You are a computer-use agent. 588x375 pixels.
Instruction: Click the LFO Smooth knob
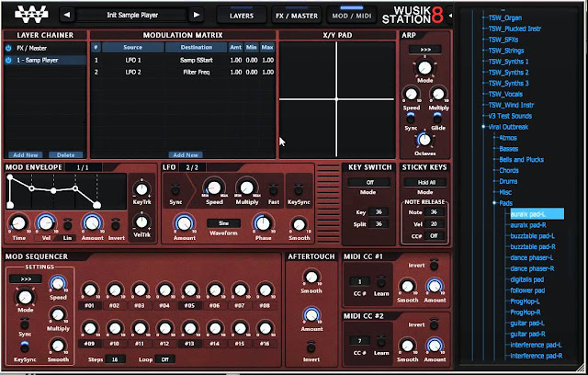pos(299,225)
